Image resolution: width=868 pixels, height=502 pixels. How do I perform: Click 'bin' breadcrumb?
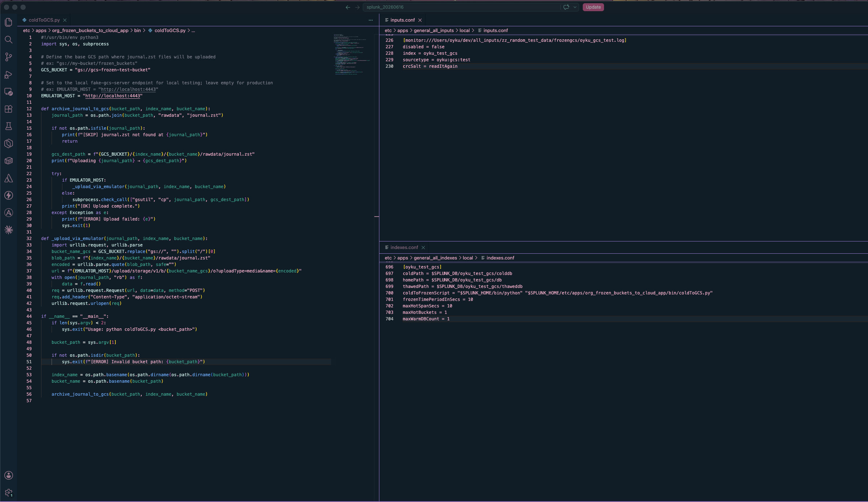pyautogui.click(x=137, y=31)
